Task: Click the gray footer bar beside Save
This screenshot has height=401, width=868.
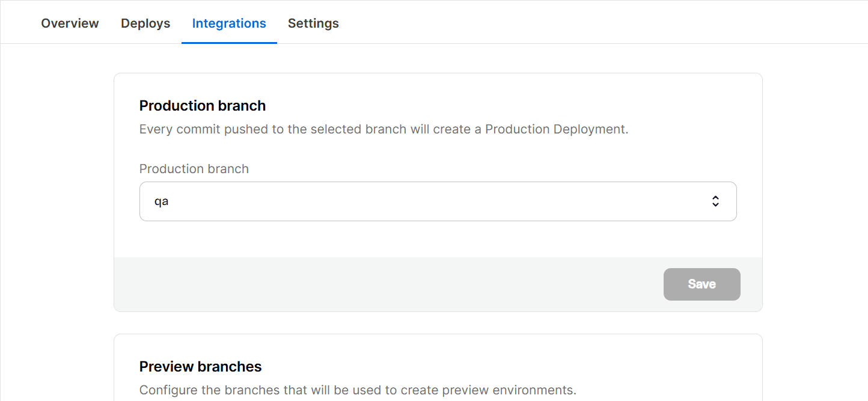Action: [385, 284]
